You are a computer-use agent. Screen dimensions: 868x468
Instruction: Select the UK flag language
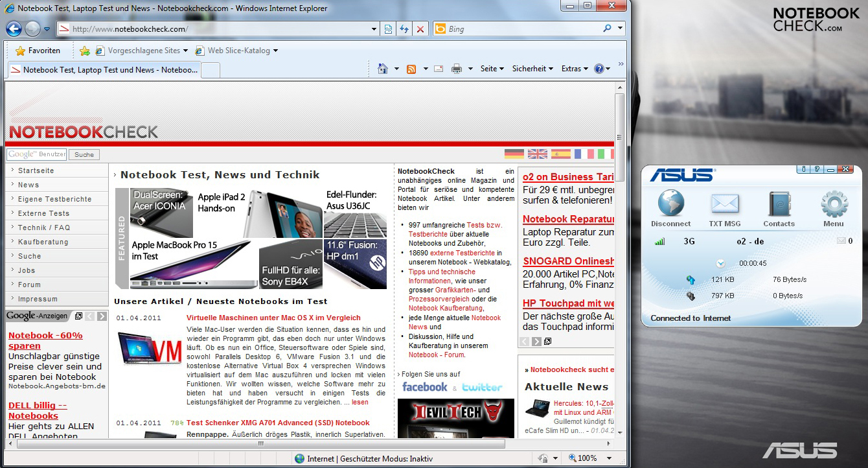pyautogui.click(x=538, y=154)
